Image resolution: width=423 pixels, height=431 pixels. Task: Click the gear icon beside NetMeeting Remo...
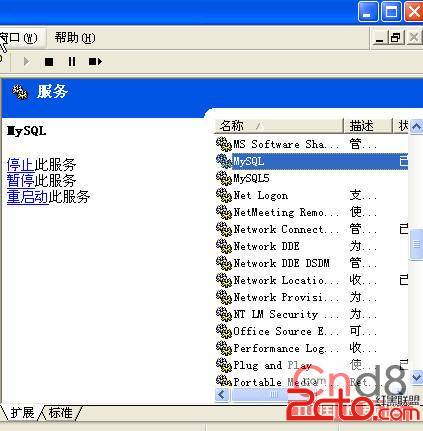[x=224, y=212]
